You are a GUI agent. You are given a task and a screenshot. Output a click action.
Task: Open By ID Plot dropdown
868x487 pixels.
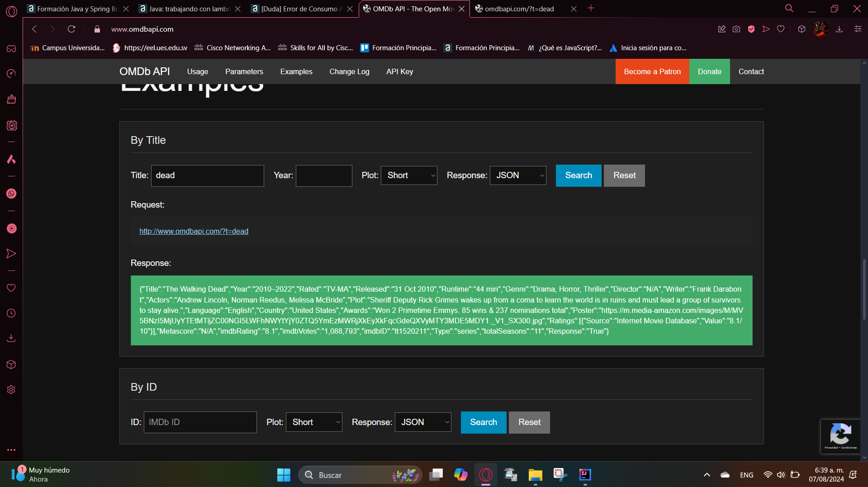click(x=314, y=422)
